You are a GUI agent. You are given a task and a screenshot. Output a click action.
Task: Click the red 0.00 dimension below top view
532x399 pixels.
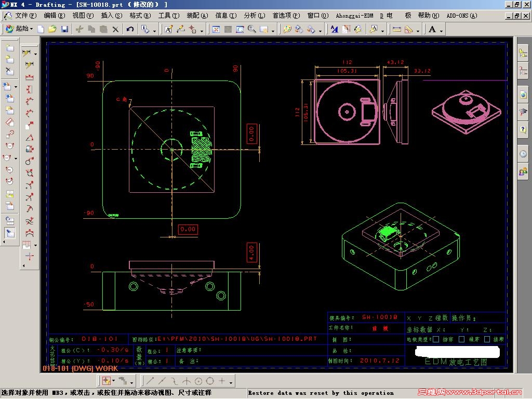[188, 229]
